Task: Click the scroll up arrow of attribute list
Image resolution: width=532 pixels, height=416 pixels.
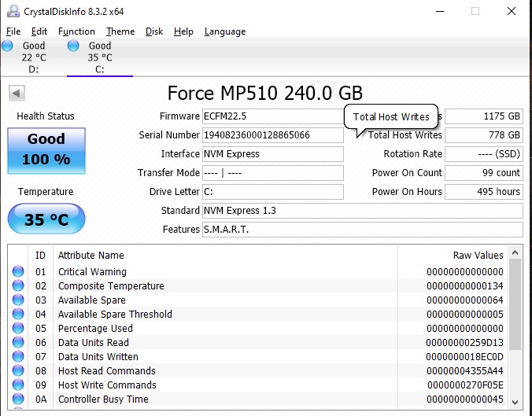Action: pos(515,252)
